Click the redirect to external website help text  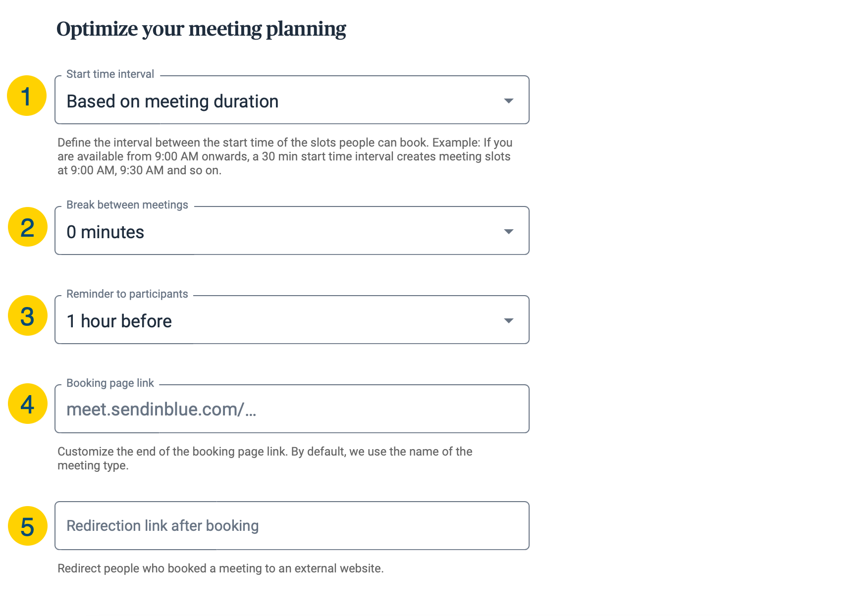(x=220, y=568)
